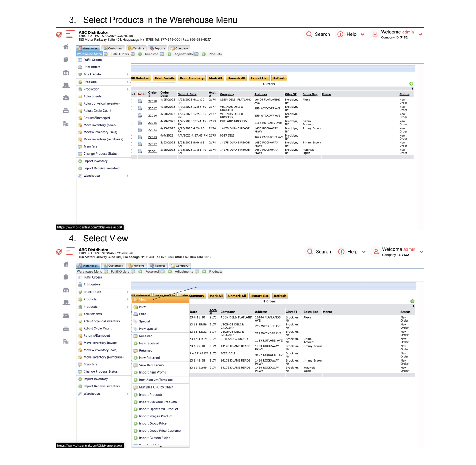Select the Reports tab in step 4 screenshot
Image resolution: width=476 pixels, height=465 pixels.
[x=158, y=266]
